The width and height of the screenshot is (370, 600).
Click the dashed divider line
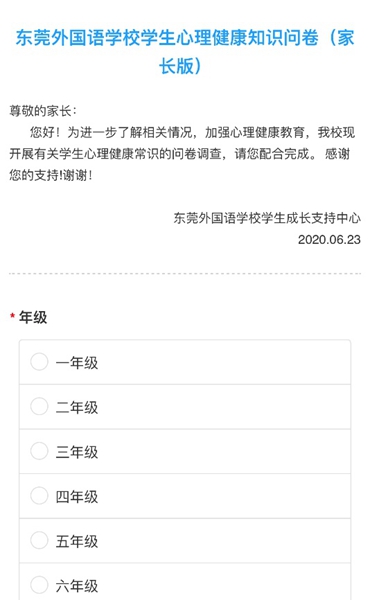pyautogui.click(x=185, y=274)
